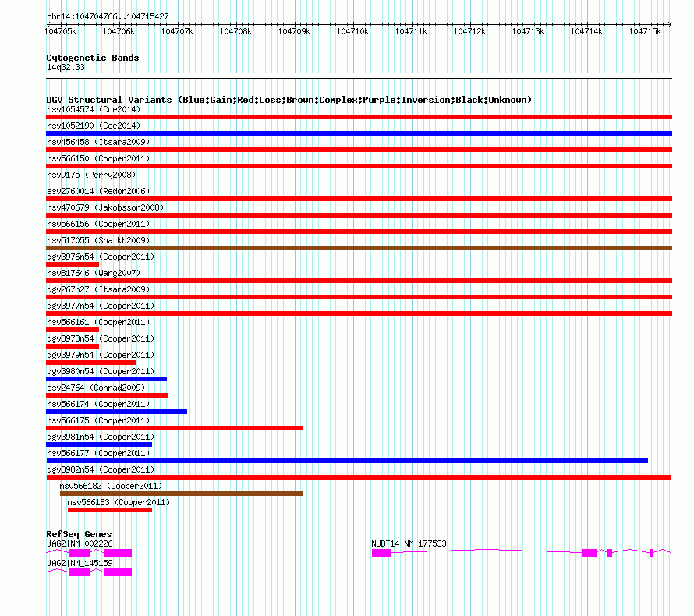The width and height of the screenshot is (694, 616).
Task: Click the left arrowhead of the ruler
Action: [x=48, y=24]
